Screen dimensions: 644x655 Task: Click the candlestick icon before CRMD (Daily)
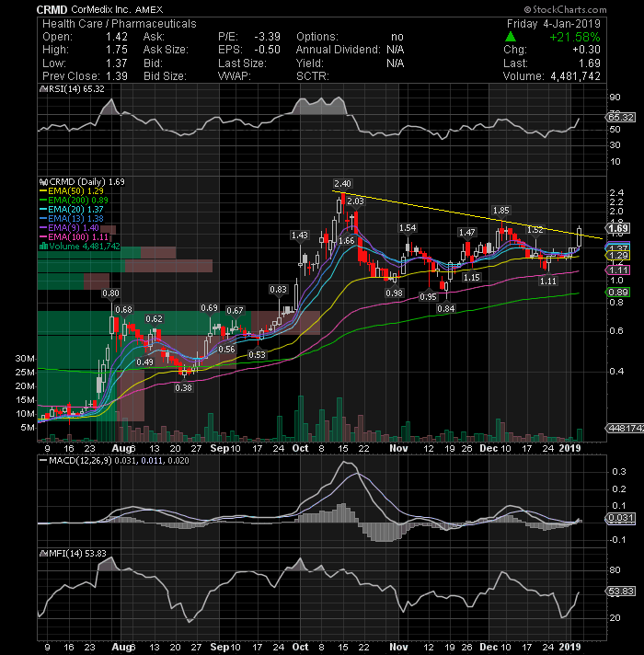click(43, 182)
